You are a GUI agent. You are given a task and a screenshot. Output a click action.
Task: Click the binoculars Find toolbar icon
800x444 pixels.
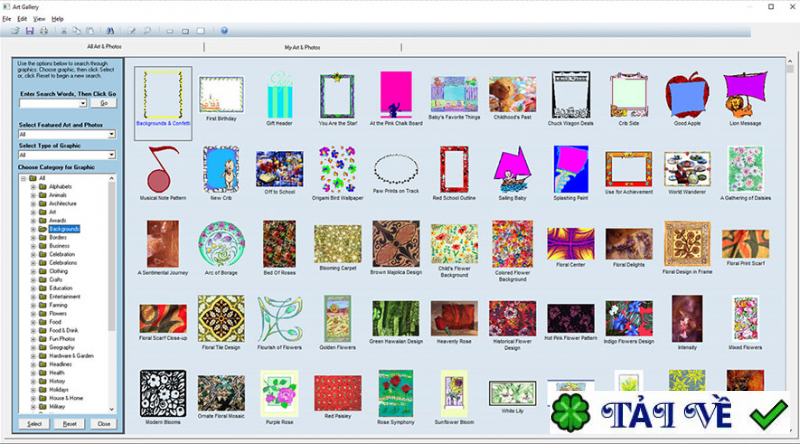tap(110, 31)
